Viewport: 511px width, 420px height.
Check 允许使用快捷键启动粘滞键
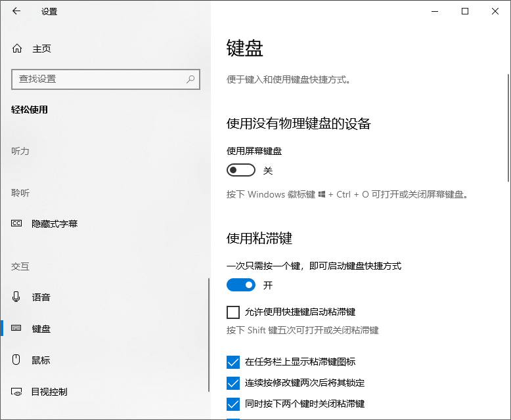coord(233,312)
